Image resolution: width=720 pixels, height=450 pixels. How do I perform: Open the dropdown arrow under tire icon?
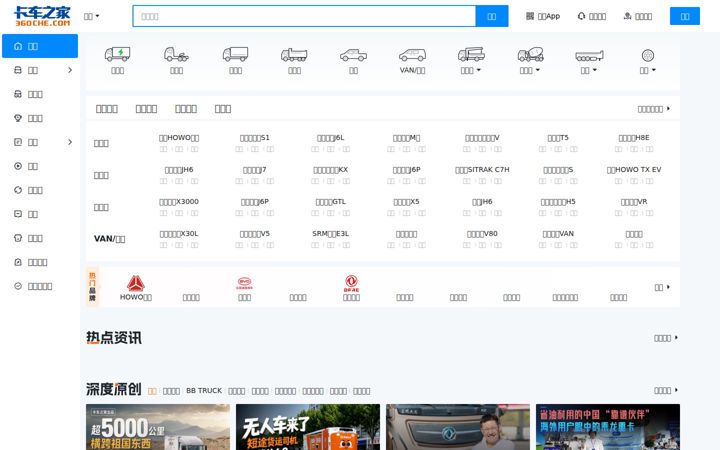653,70
